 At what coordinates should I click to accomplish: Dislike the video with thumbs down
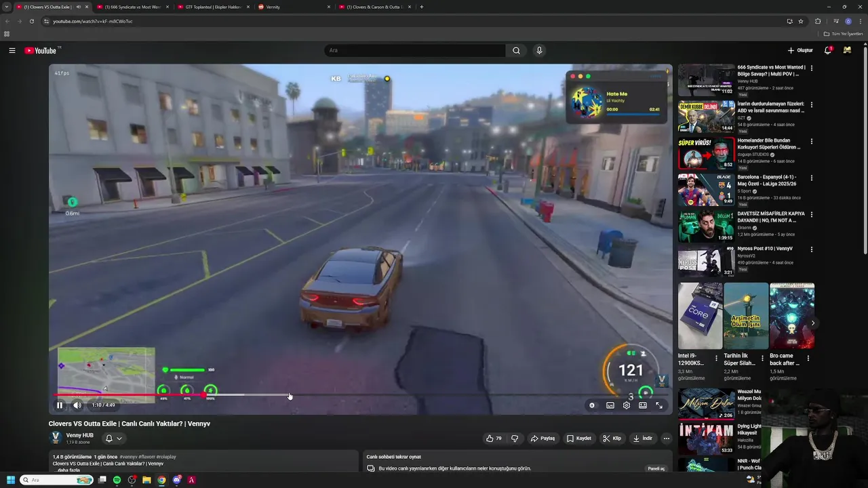point(515,439)
